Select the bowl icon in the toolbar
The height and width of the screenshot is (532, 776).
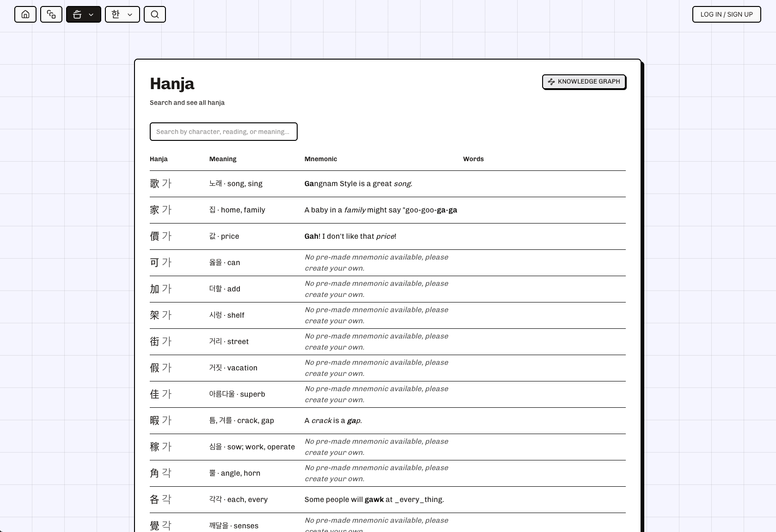77,14
